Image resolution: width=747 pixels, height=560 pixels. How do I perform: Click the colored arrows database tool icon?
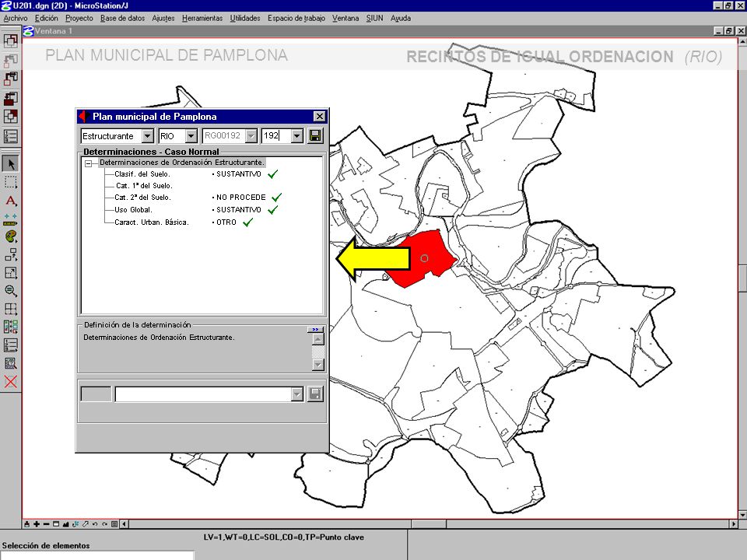(x=10, y=327)
